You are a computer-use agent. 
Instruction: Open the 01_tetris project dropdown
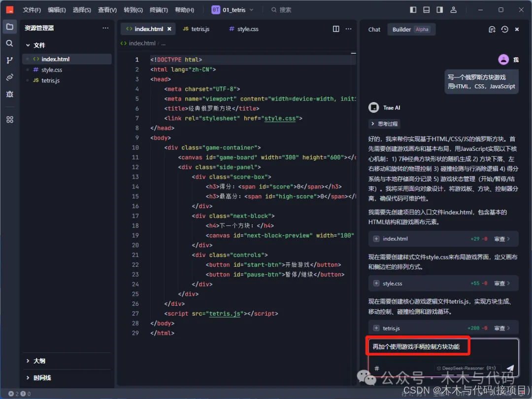tap(233, 10)
